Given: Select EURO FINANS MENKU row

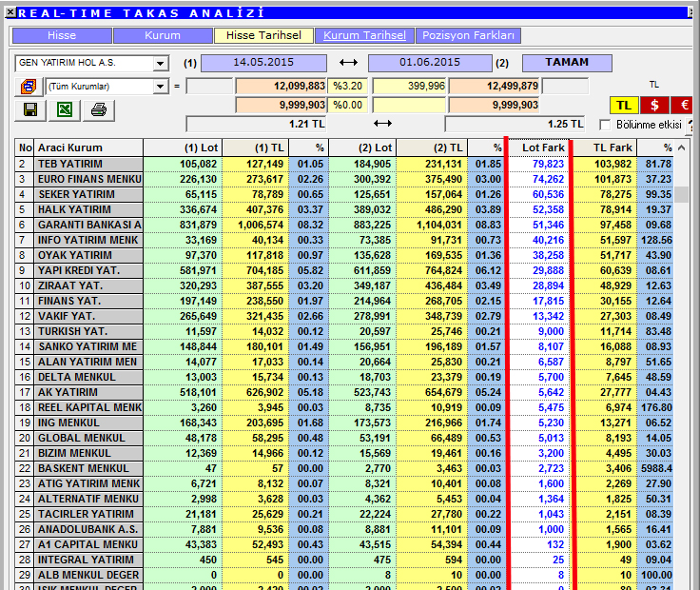Looking at the screenshot, I should click(x=343, y=179).
